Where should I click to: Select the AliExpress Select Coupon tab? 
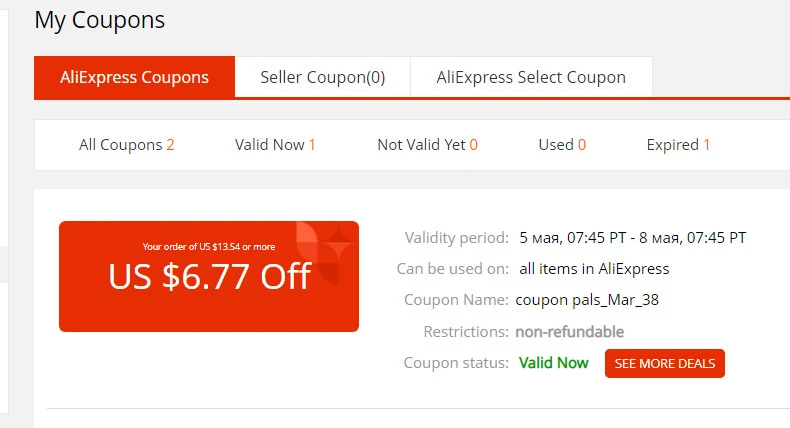pos(531,77)
